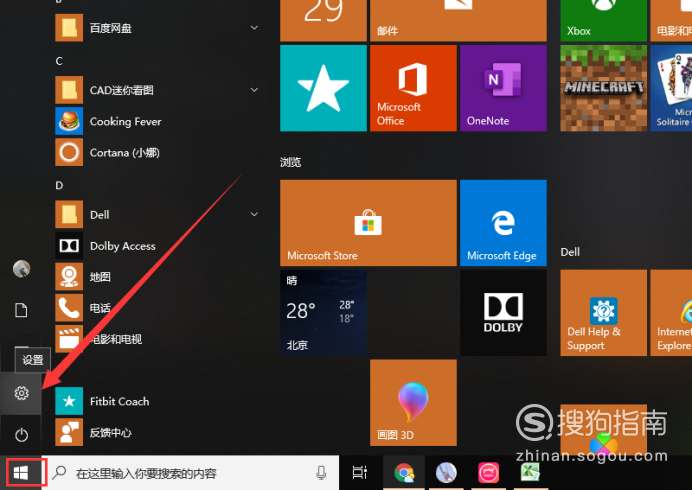
Task: Open the Settings gear icon
Action: [21, 393]
